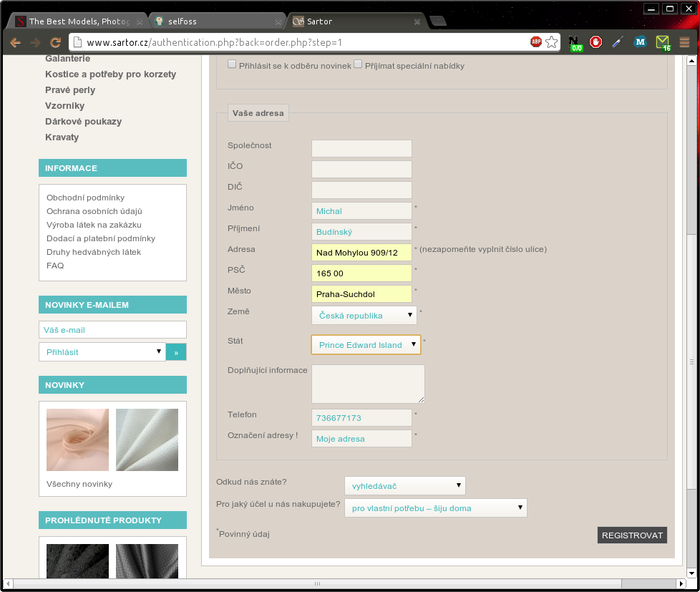Click the Doplňující informace textarea

(x=369, y=384)
